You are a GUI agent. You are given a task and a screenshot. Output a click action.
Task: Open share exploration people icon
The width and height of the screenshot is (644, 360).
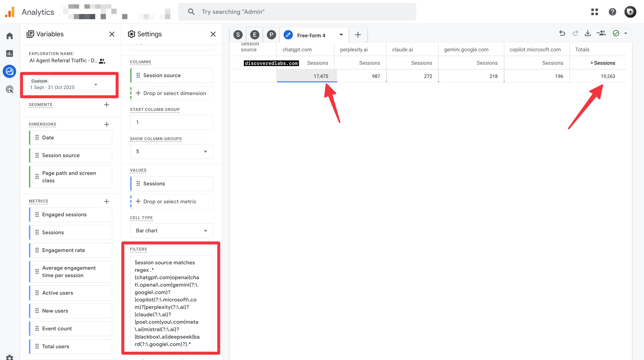coord(601,33)
